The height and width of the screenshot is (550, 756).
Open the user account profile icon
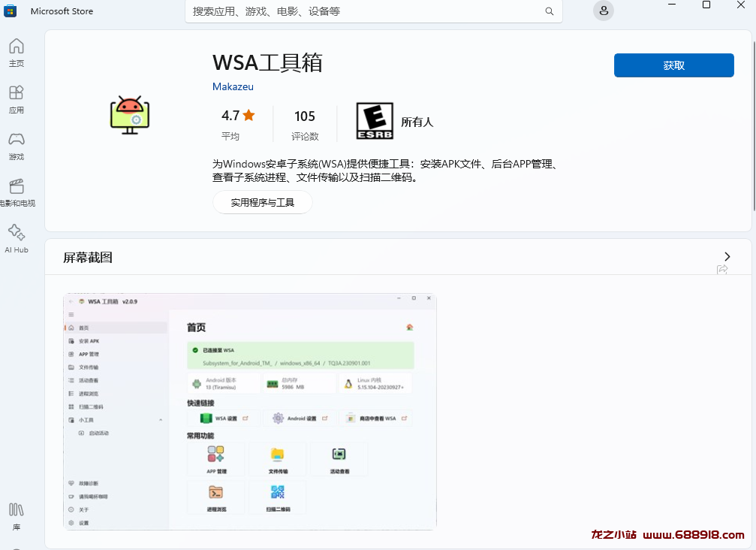[603, 11]
